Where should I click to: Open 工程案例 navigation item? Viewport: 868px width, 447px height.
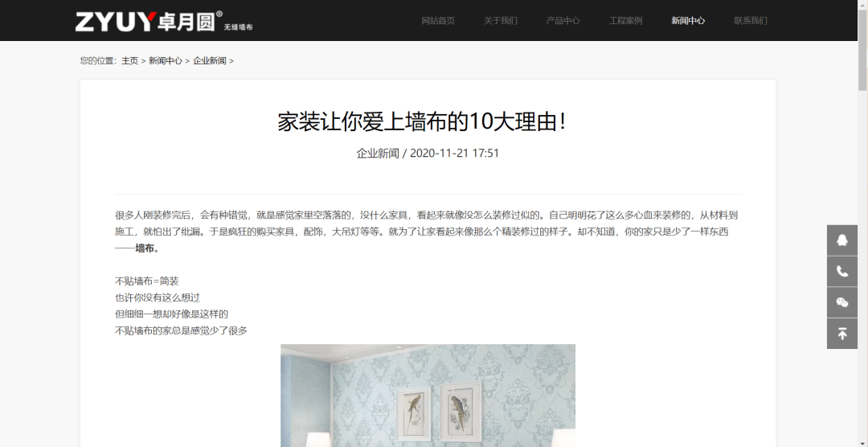pyautogui.click(x=625, y=20)
